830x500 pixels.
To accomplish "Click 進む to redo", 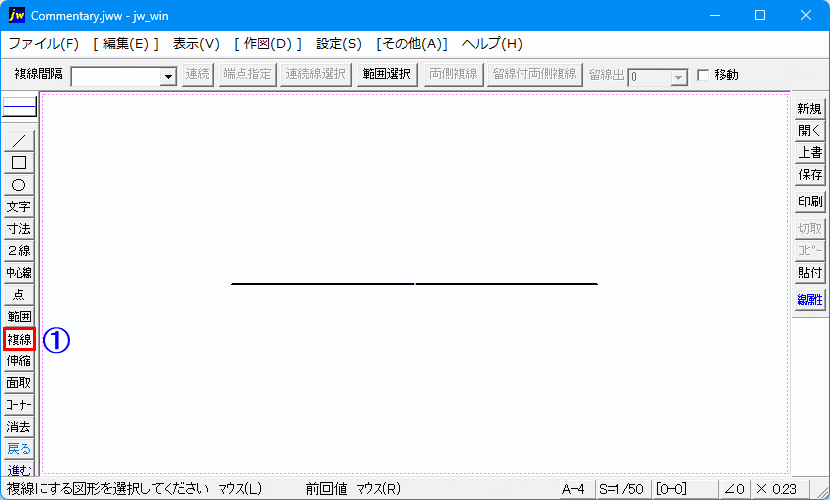I will point(19,469).
